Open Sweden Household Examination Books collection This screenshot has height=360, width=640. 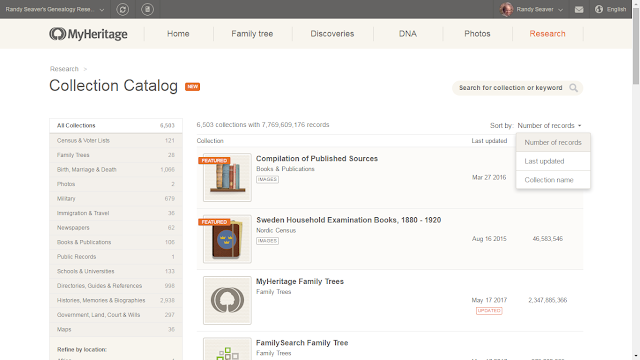349,220
